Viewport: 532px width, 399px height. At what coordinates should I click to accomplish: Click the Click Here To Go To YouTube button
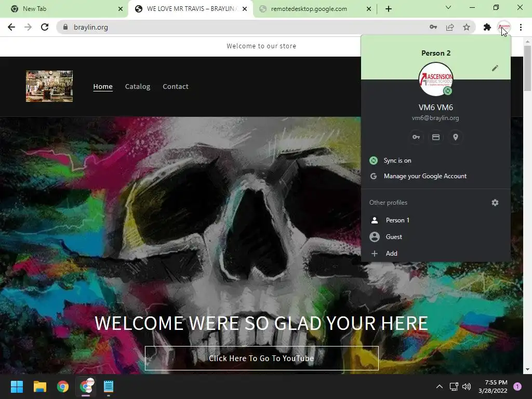[x=262, y=358]
